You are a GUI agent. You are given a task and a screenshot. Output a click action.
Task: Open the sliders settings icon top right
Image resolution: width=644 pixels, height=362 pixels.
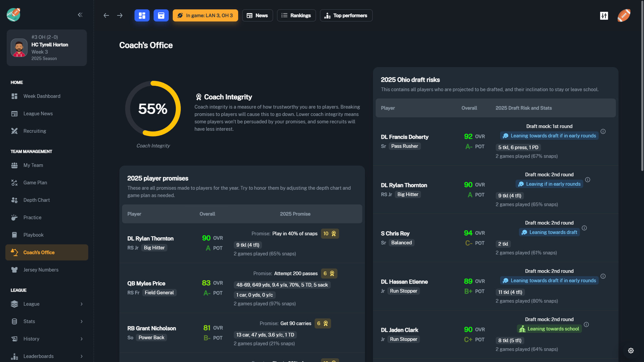coord(604,15)
